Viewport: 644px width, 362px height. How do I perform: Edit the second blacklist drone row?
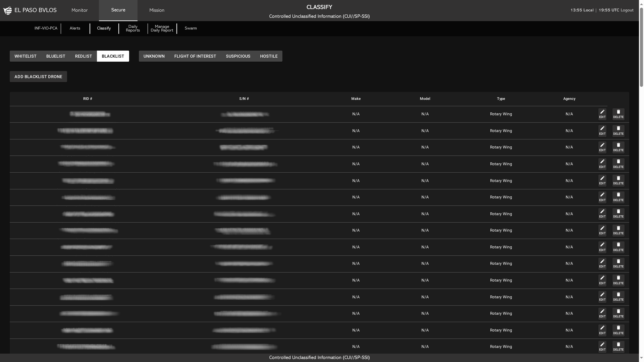click(x=602, y=131)
